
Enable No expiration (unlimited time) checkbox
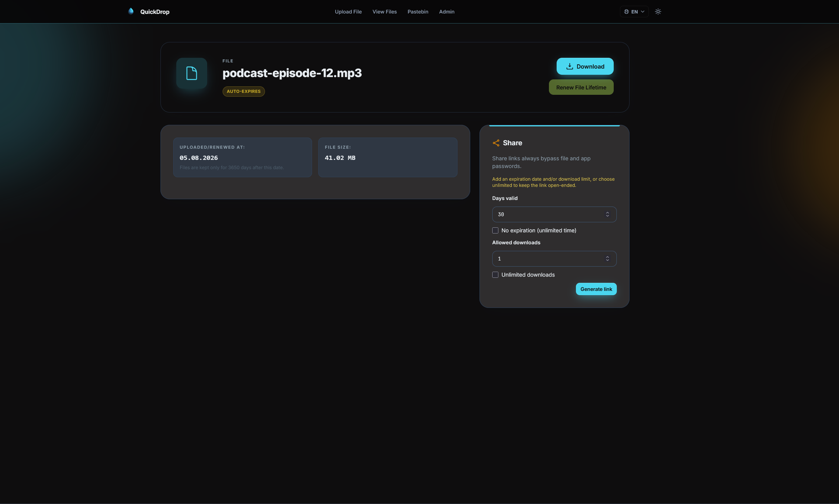(x=495, y=231)
